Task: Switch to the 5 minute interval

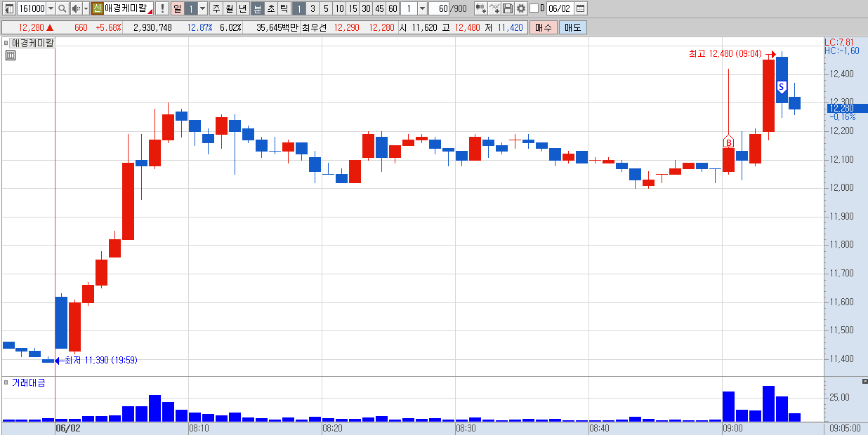Action: [x=326, y=8]
